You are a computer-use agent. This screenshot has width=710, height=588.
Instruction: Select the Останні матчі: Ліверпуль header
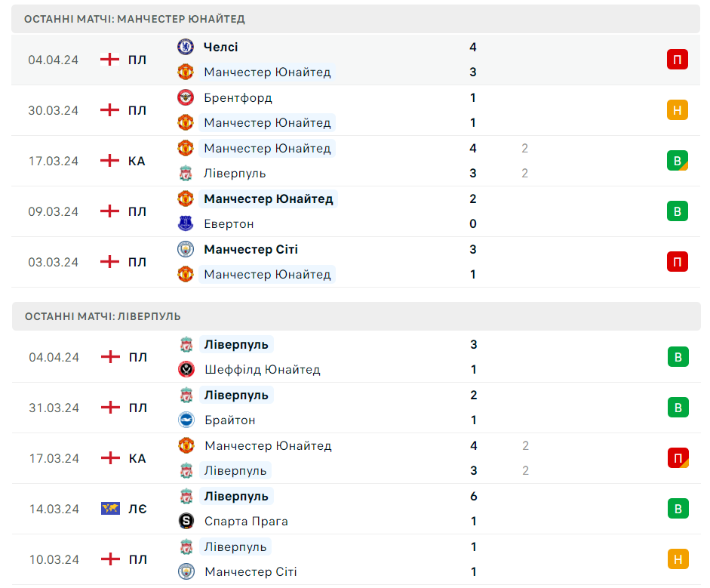tap(103, 316)
